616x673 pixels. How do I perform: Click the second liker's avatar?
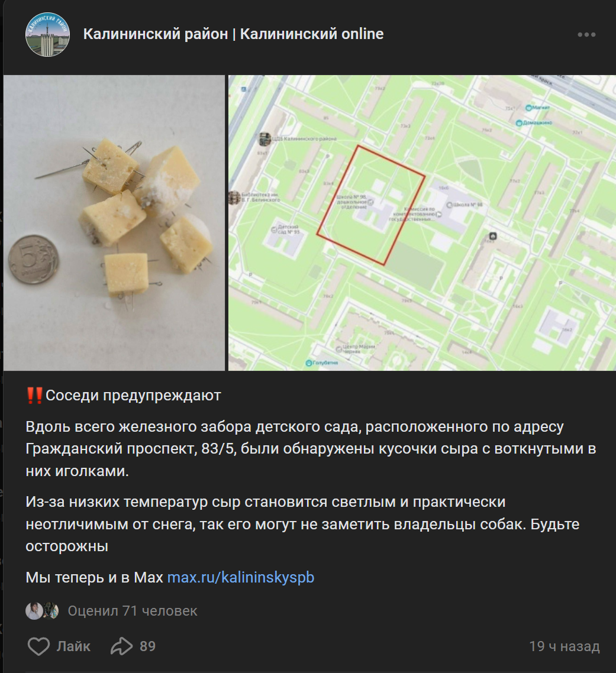pos(51,611)
